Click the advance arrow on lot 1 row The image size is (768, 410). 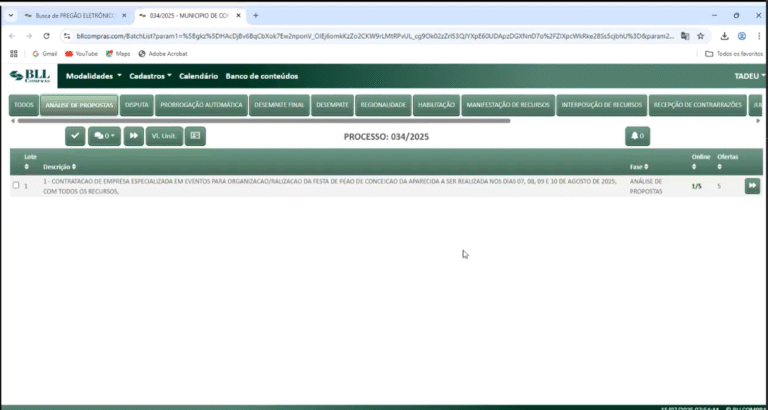click(x=752, y=186)
